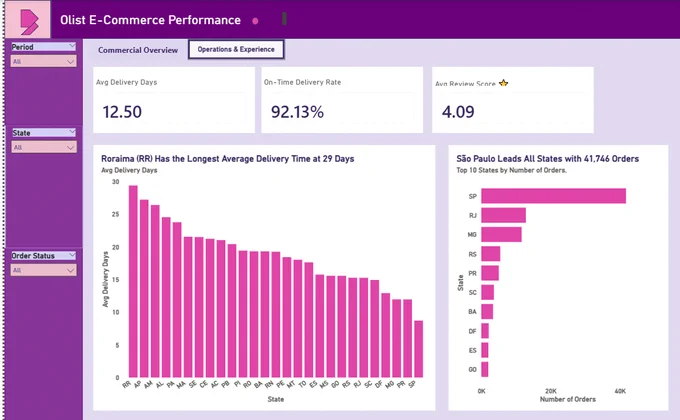Select the MG bar in delivery days chart

point(397,338)
